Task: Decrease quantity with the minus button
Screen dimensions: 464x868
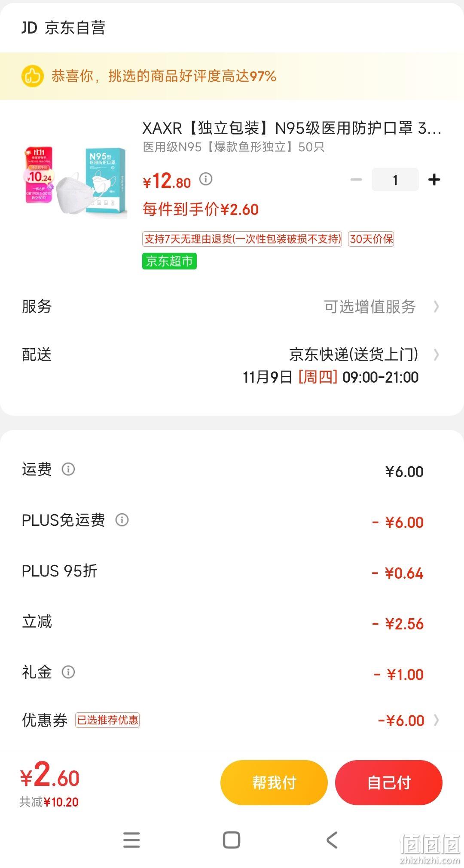Action: click(x=356, y=179)
